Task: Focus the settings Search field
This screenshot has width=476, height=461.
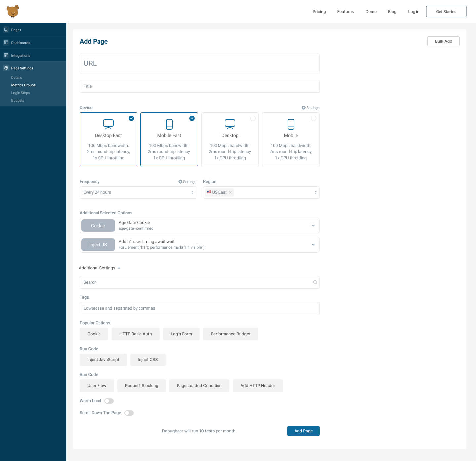Action: click(200, 282)
